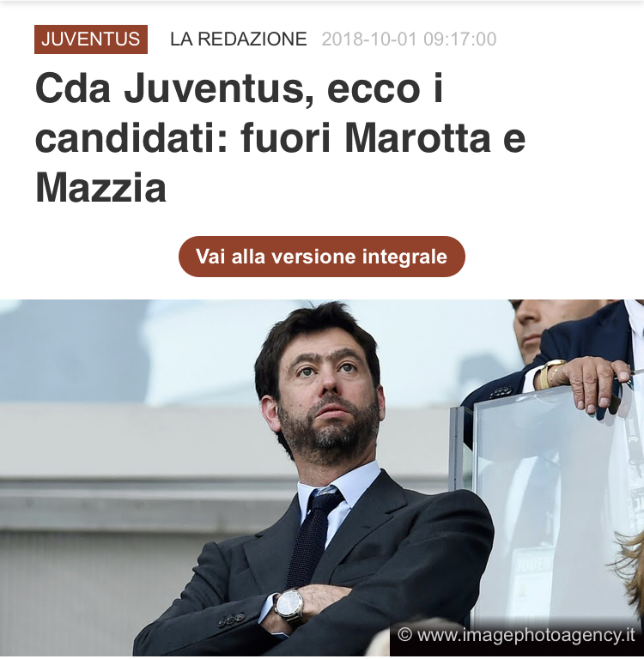Click the jacket sleeve buttons in photo
The height and width of the screenshot is (659, 644).
231,620
